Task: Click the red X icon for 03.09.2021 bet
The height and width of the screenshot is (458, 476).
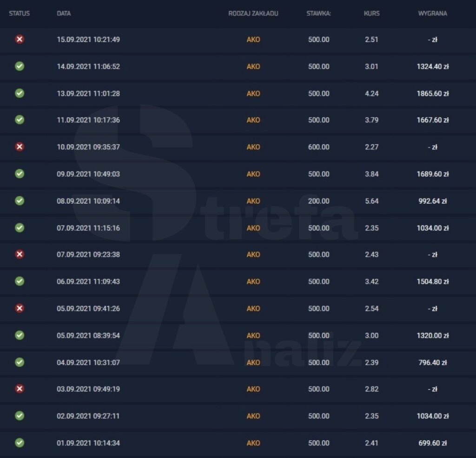Action: pyautogui.click(x=20, y=389)
